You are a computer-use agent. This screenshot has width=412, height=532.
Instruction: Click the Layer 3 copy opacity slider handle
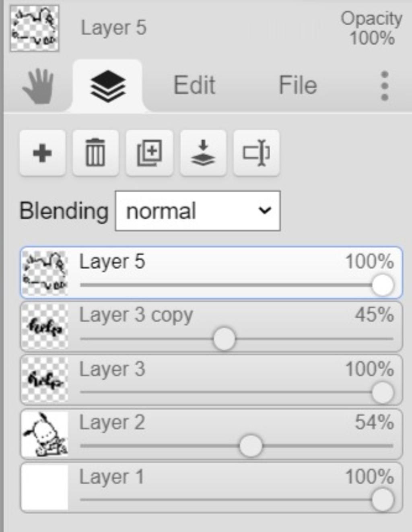pos(224,339)
